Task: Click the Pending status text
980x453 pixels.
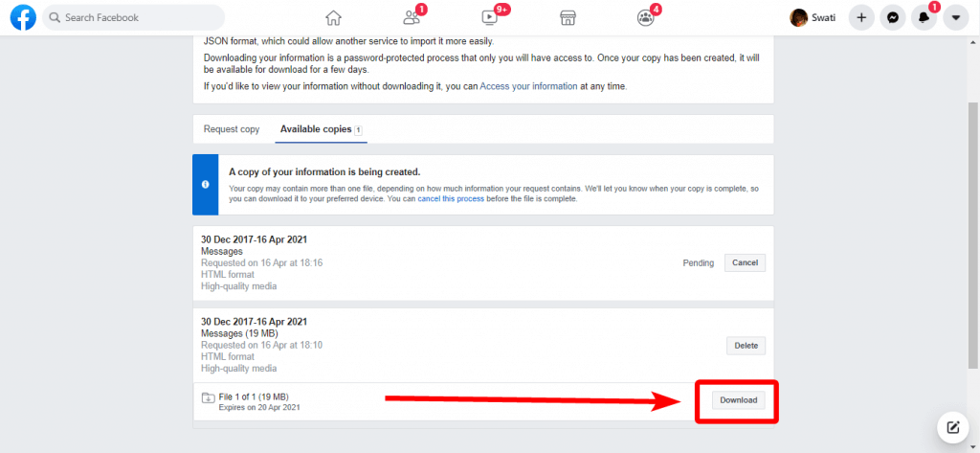Action: (x=698, y=262)
